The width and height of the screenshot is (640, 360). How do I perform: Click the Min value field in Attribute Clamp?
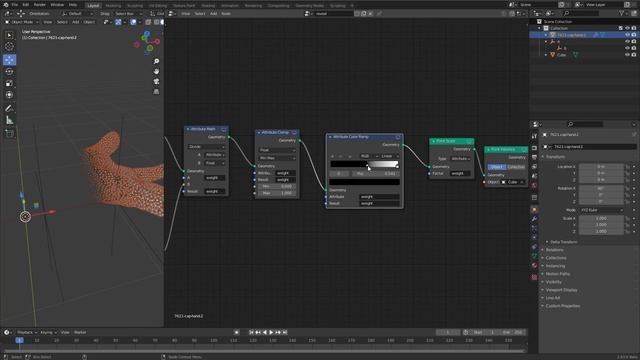277,187
